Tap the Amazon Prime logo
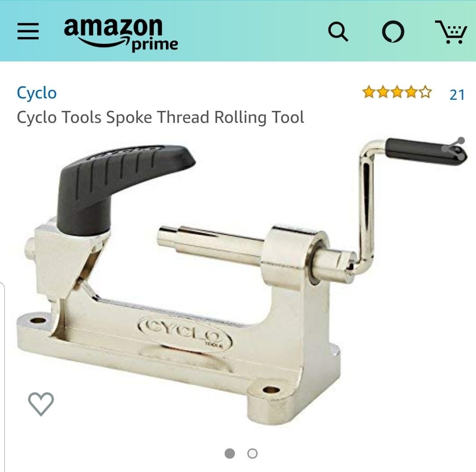Viewport: 476px width, 472px height. 121,34
